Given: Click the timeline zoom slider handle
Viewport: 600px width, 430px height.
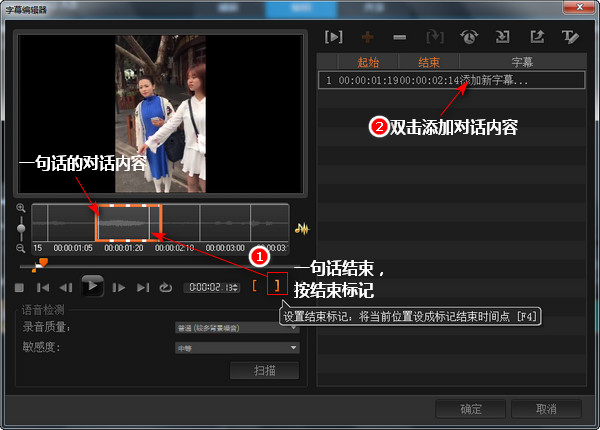Looking at the screenshot, I should pos(21,228).
